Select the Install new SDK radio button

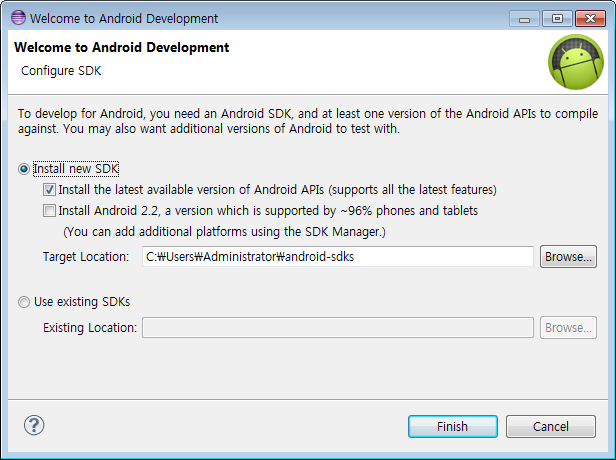point(24,169)
